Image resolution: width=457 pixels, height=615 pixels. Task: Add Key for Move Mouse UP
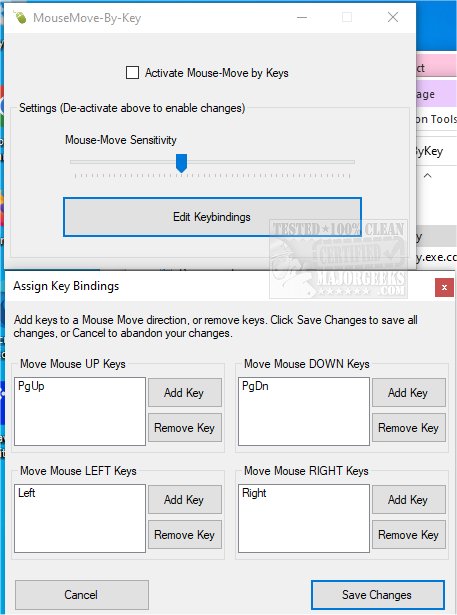pyautogui.click(x=185, y=393)
